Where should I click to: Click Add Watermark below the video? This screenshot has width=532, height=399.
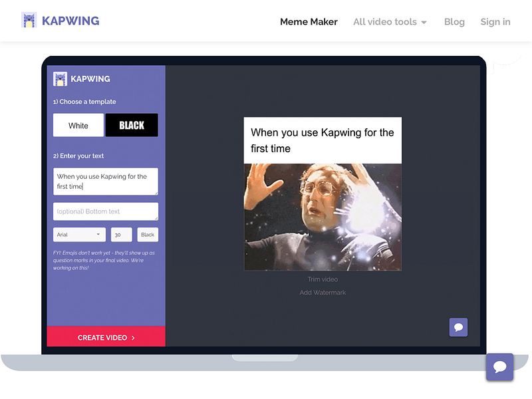323,292
